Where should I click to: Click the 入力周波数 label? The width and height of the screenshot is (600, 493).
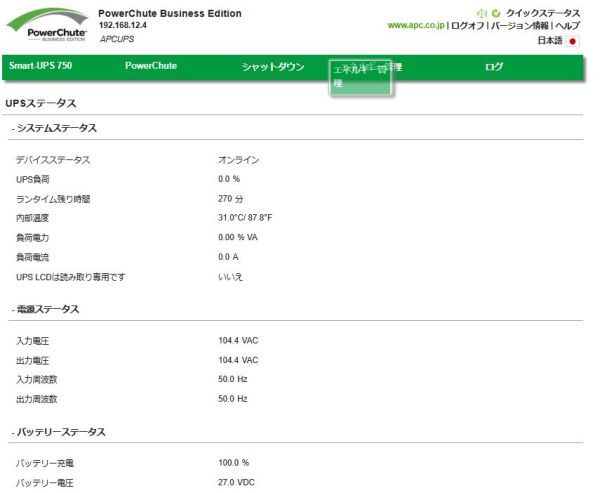(37, 380)
